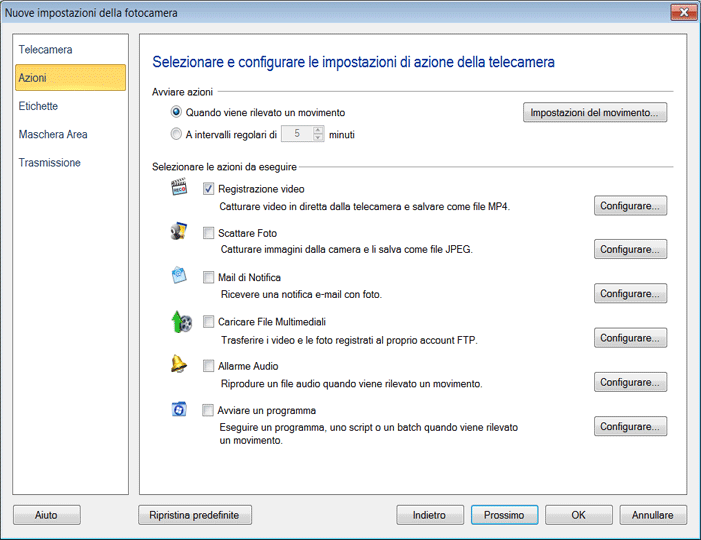Decrease the interval minutes with down arrow

[318, 138]
